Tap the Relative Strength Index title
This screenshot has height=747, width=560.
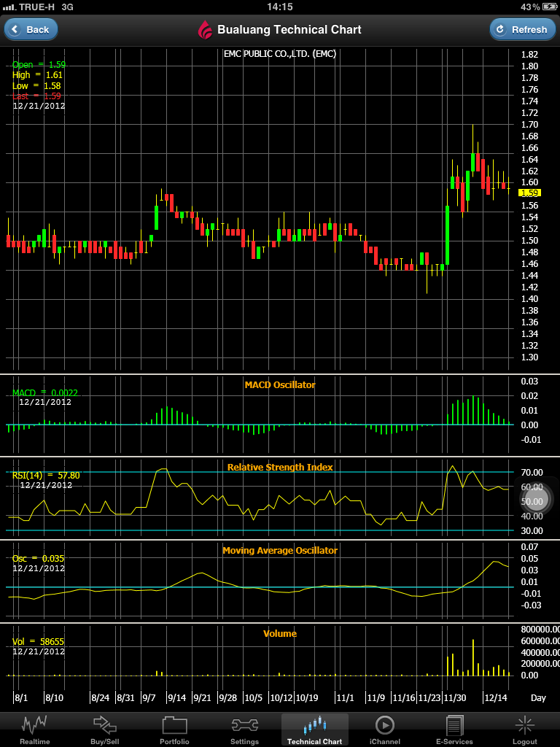point(280,468)
